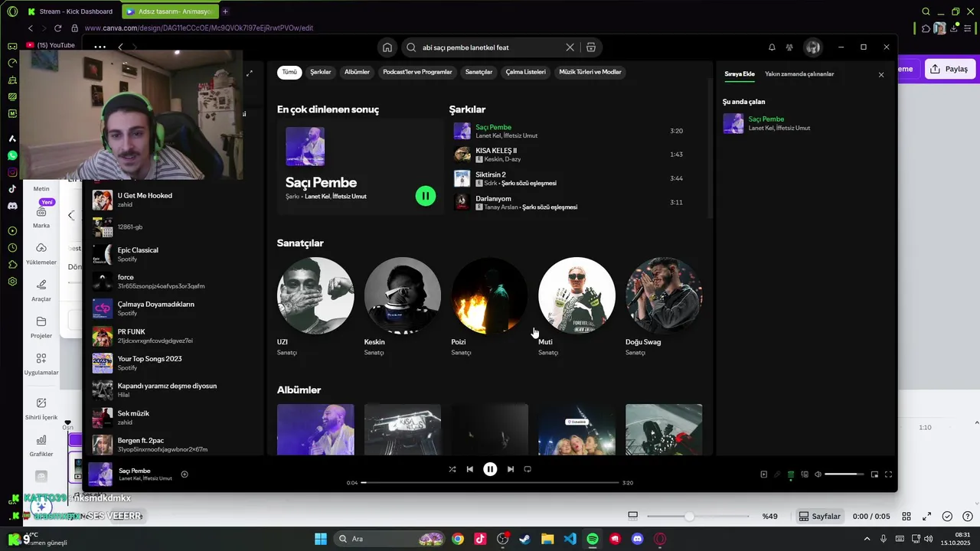Open the Bergen ft. 2pac playlist

click(x=175, y=445)
